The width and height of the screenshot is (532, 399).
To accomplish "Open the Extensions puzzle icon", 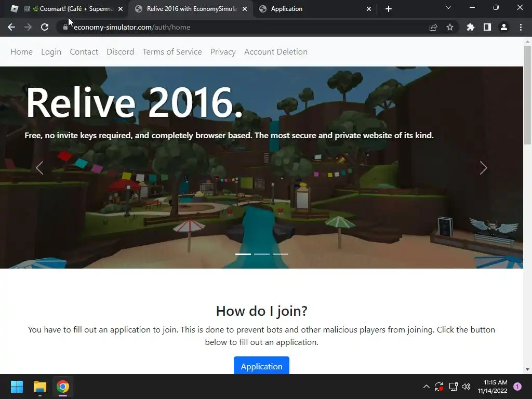I will [x=470, y=27].
